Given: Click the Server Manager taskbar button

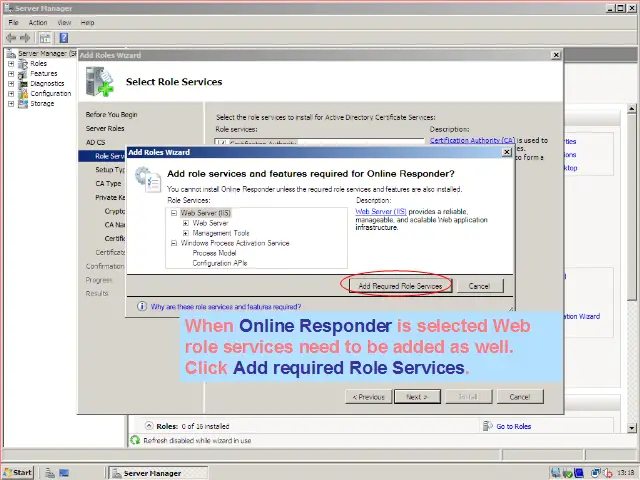Looking at the screenshot, I should [159, 473].
